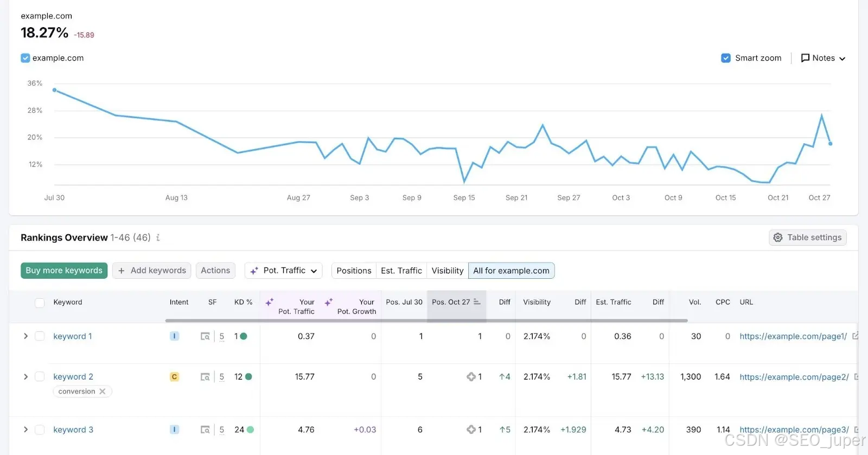Select the All for example.com tab
This screenshot has height=455, width=868.
pyautogui.click(x=511, y=271)
